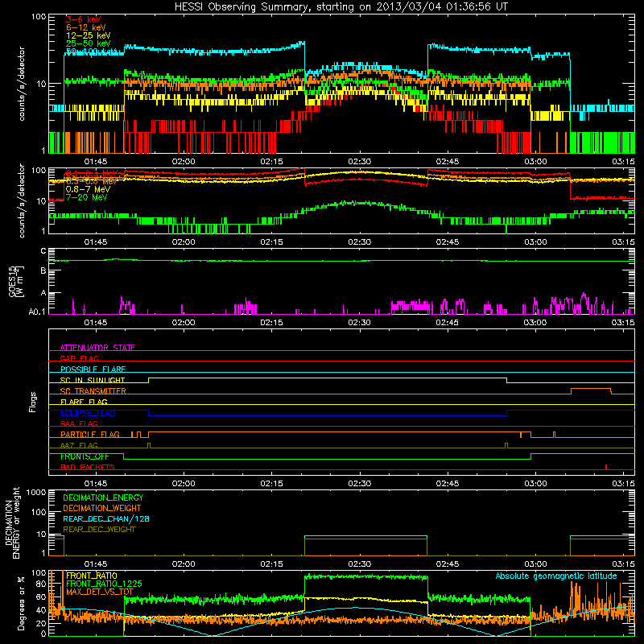Viewport: 644px width, 644px height.
Task: Click the AAZ_FLAG label
Action: tap(79, 445)
